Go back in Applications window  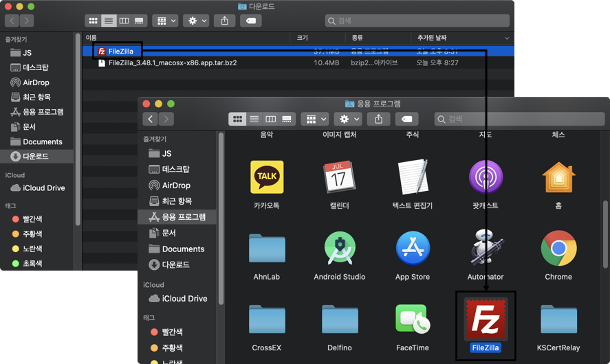pos(150,119)
